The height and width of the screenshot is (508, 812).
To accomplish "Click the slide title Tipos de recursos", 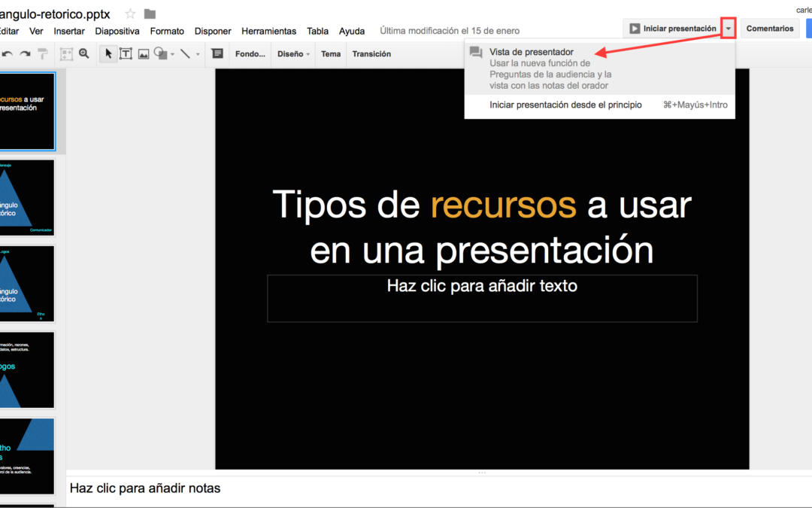I will pos(482,227).
